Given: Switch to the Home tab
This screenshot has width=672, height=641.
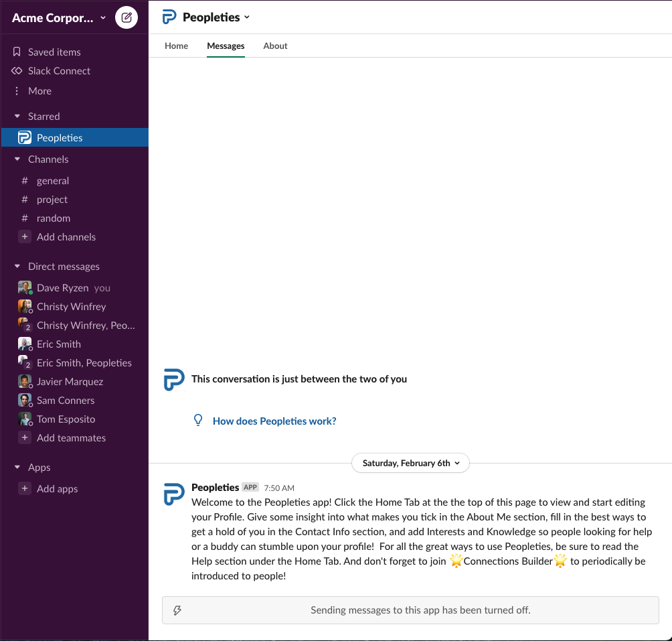Looking at the screenshot, I should [176, 46].
